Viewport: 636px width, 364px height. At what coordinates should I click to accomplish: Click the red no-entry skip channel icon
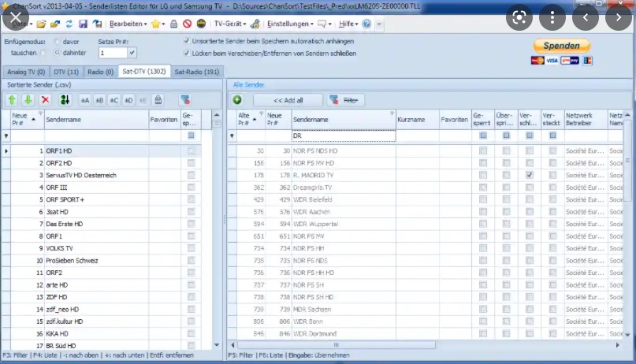pyautogui.click(x=187, y=24)
